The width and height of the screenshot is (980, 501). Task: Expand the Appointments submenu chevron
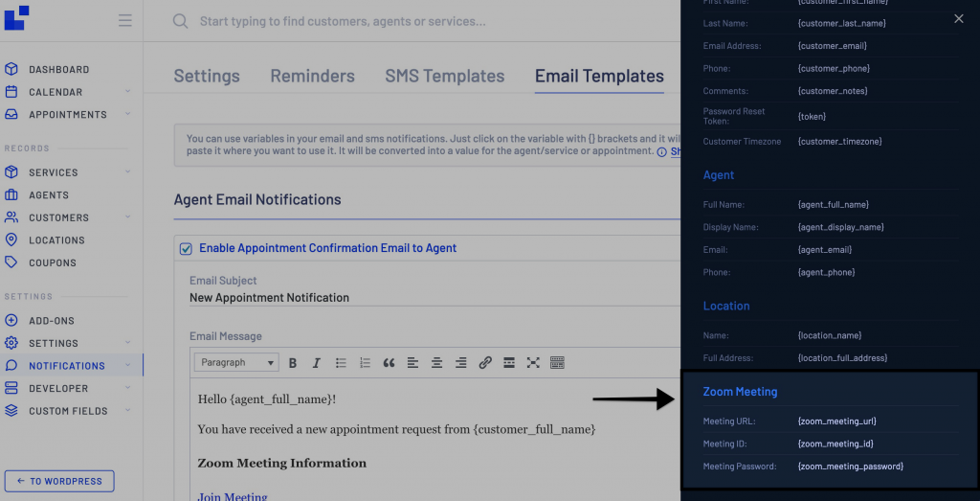pos(127,114)
